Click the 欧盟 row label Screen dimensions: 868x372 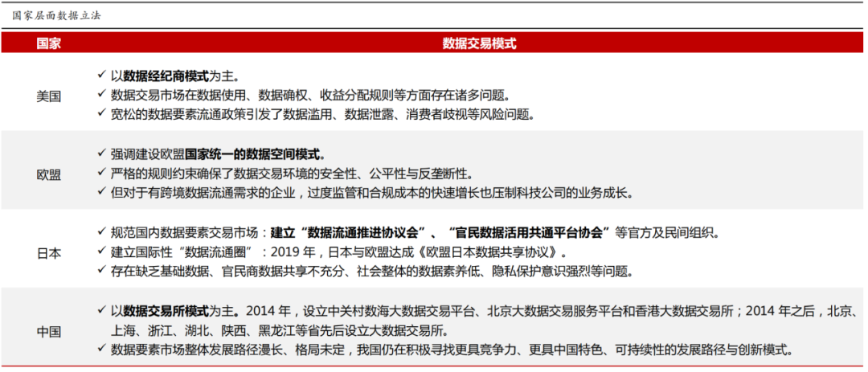point(48,174)
